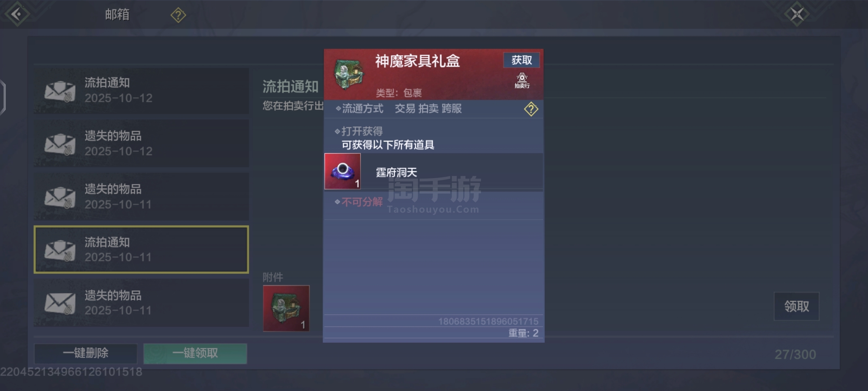Open the top 遗失的物品 mail dated 2025-10-11
This screenshot has width=868, height=391.
141,197
